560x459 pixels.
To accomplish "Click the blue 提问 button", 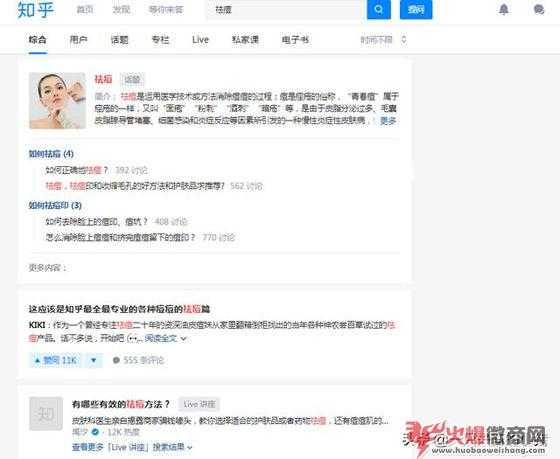I will [416, 9].
